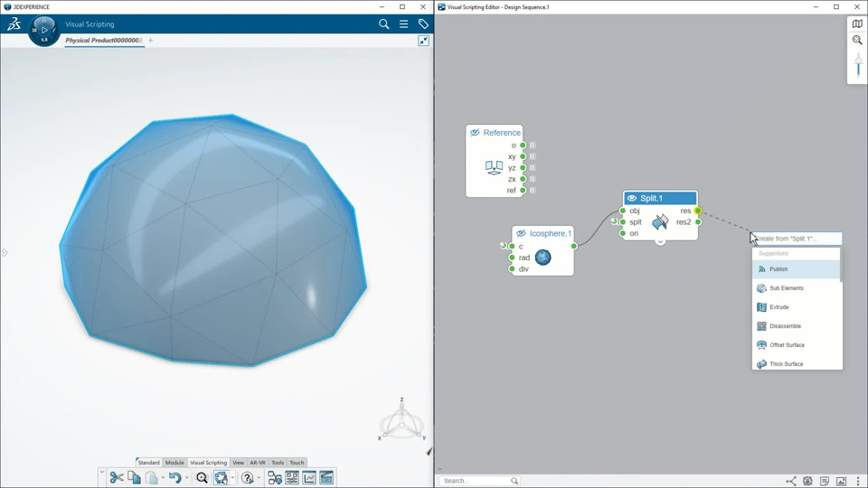
Task: Click the share-graph icon in the editor's bottom bar
Action: pos(791,481)
